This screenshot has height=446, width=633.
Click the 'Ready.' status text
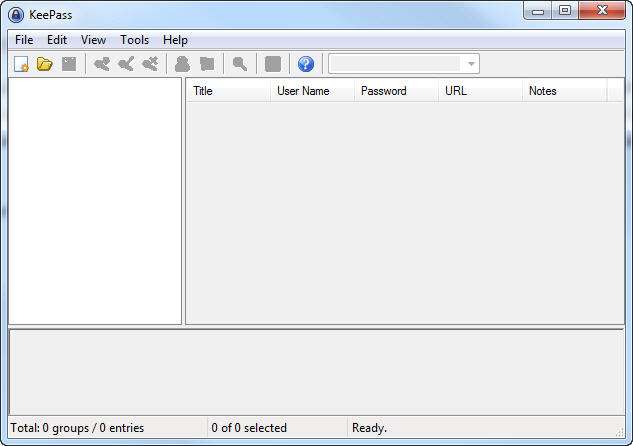click(369, 428)
